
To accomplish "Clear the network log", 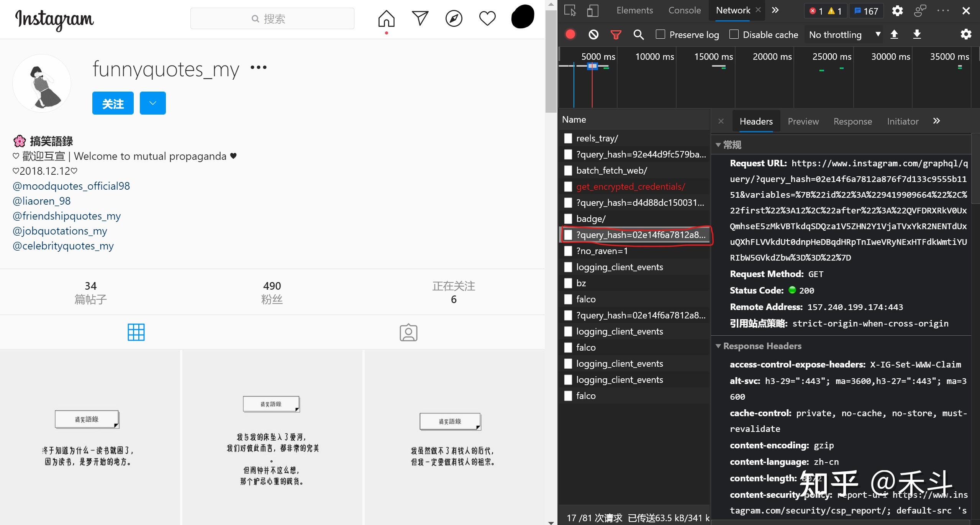I will tap(593, 34).
